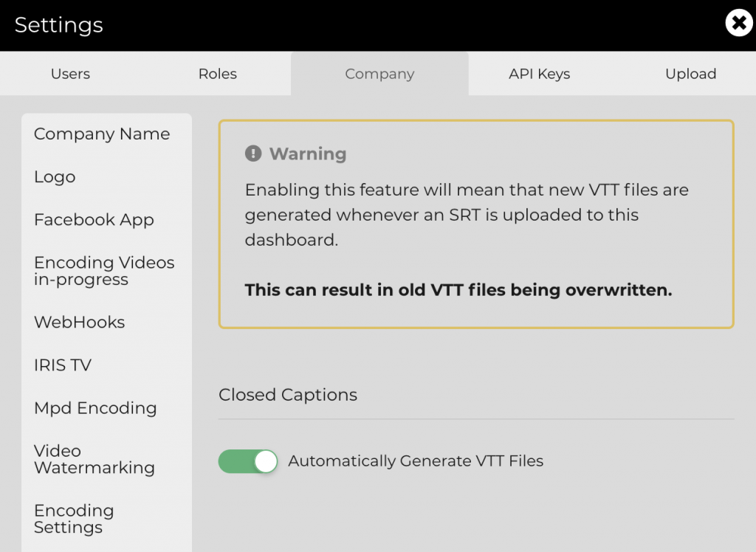The width and height of the screenshot is (756, 552).
Task: Click the Automatically Generate VTT Files label
Action: [416, 461]
